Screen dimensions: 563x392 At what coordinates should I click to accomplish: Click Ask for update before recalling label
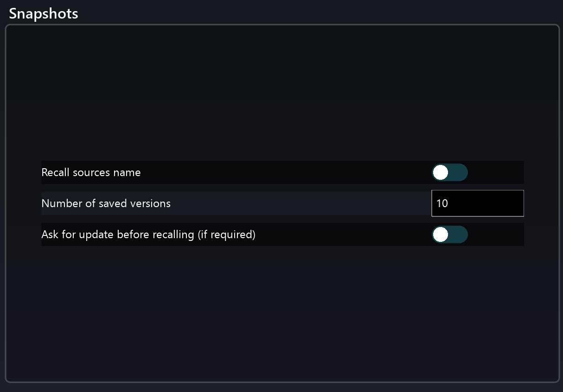(148, 234)
